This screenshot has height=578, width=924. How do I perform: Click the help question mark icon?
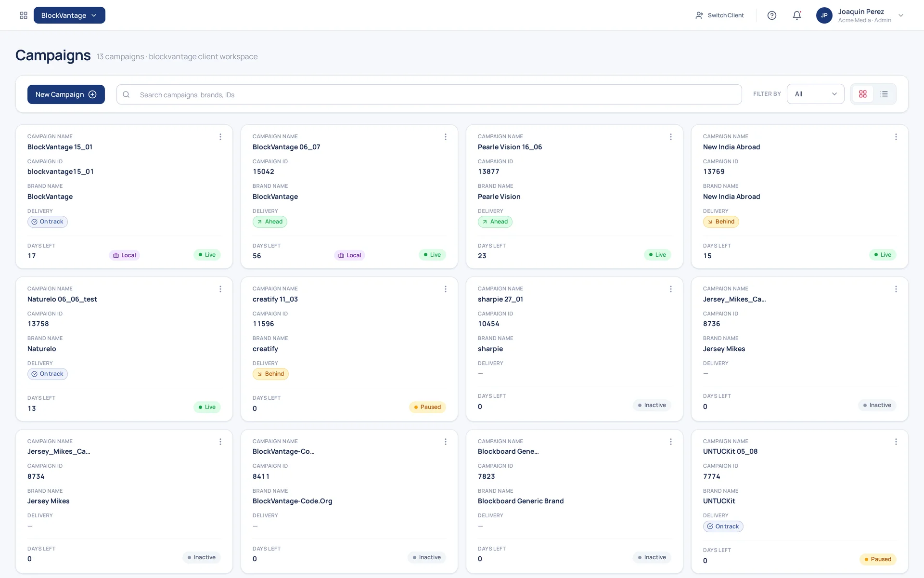[772, 15]
